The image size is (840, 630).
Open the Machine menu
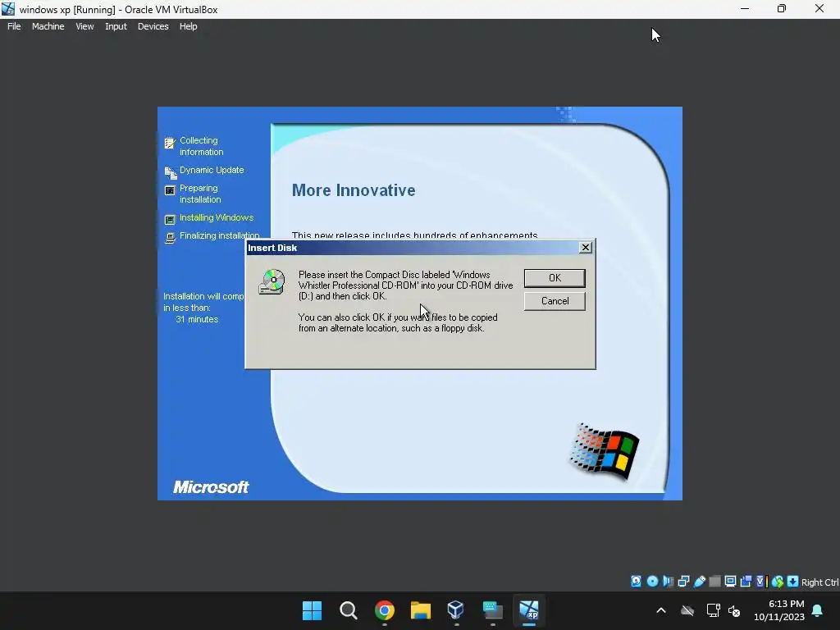(48, 26)
